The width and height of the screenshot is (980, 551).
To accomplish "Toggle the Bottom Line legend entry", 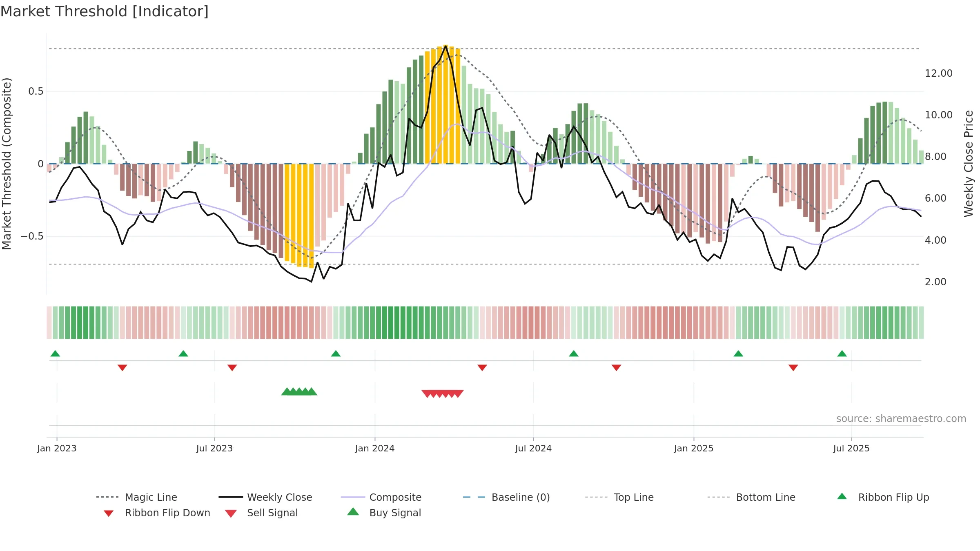I will point(751,497).
